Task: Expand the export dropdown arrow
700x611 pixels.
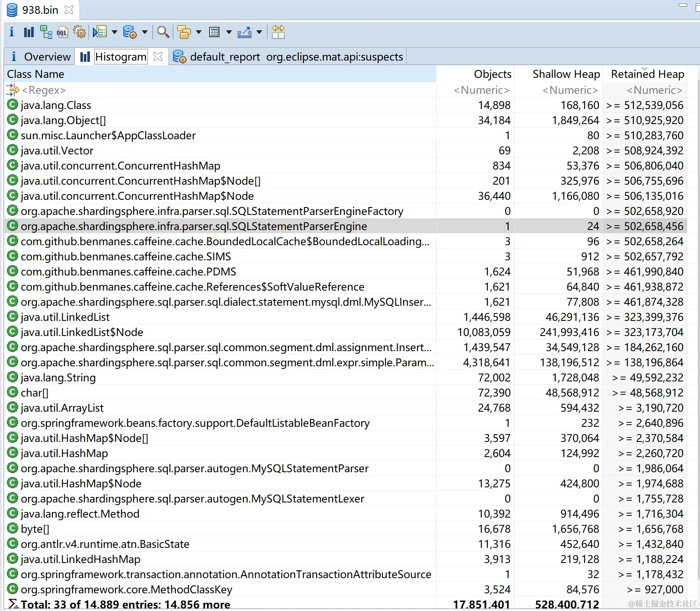Action: pos(259,32)
